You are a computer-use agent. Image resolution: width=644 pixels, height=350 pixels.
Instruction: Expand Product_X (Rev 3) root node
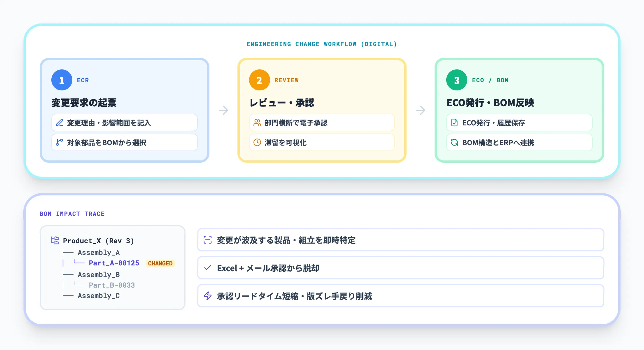(x=99, y=240)
